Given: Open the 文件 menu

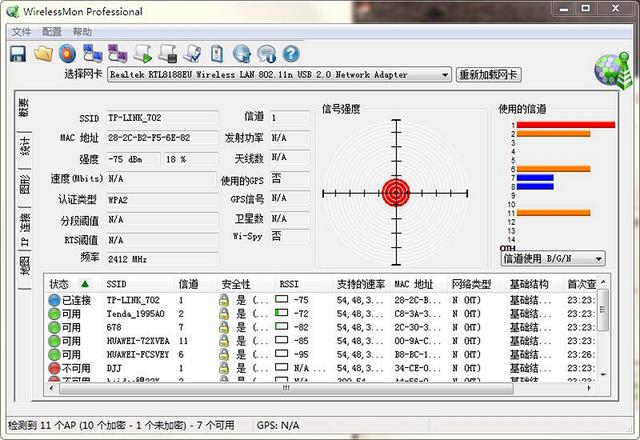Looking at the screenshot, I should coord(21,32).
